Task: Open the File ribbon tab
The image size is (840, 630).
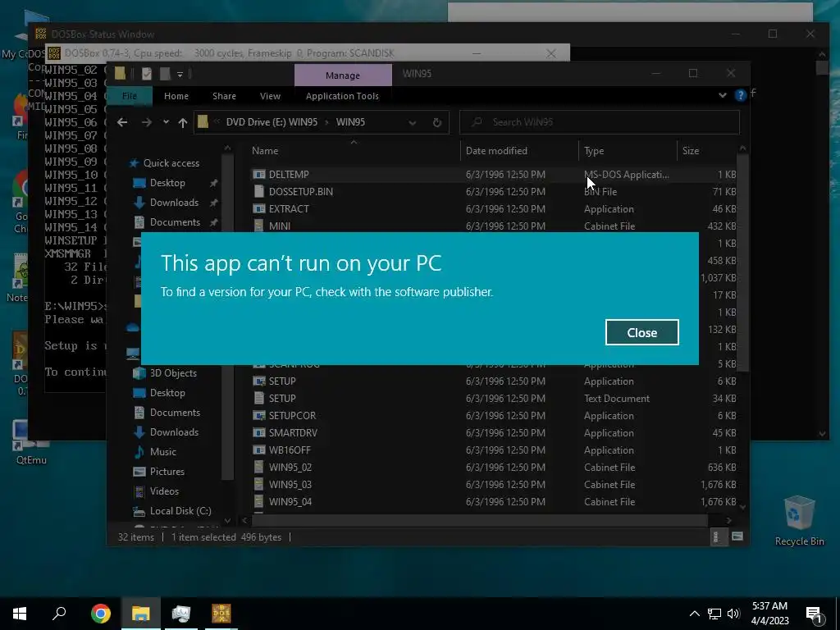Action: tap(130, 96)
